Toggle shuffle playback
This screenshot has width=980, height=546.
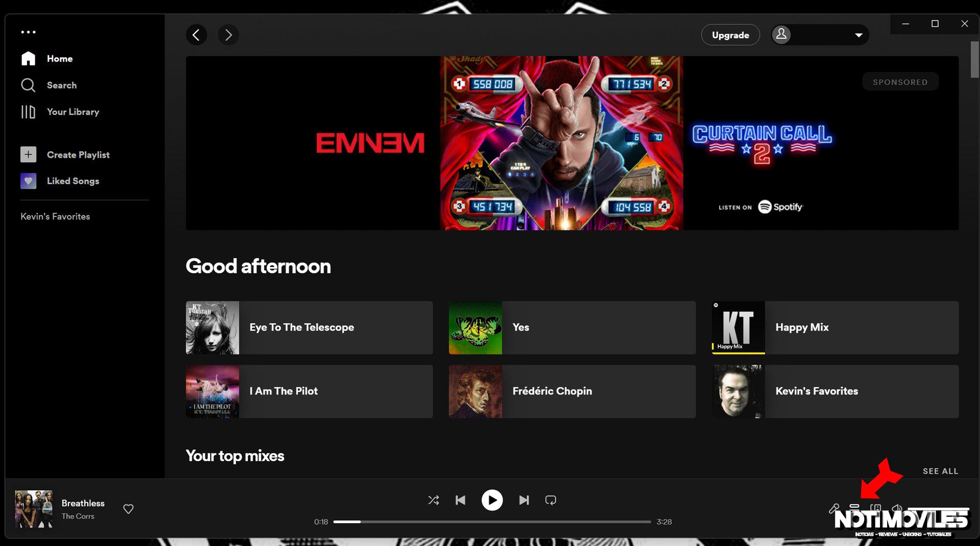coord(433,500)
